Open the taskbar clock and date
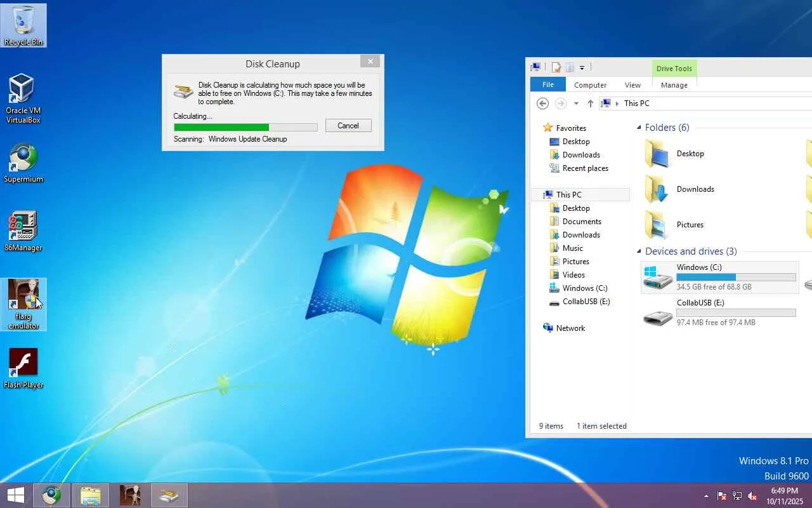This screenshot has height=508, width=812. pos(784,496)
